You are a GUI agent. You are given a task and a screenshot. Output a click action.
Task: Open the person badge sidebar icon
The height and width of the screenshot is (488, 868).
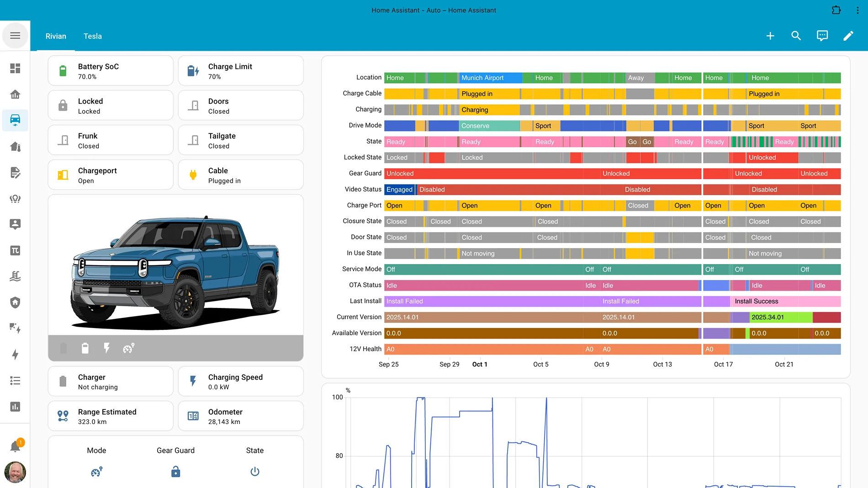click(x=15, y=224)
